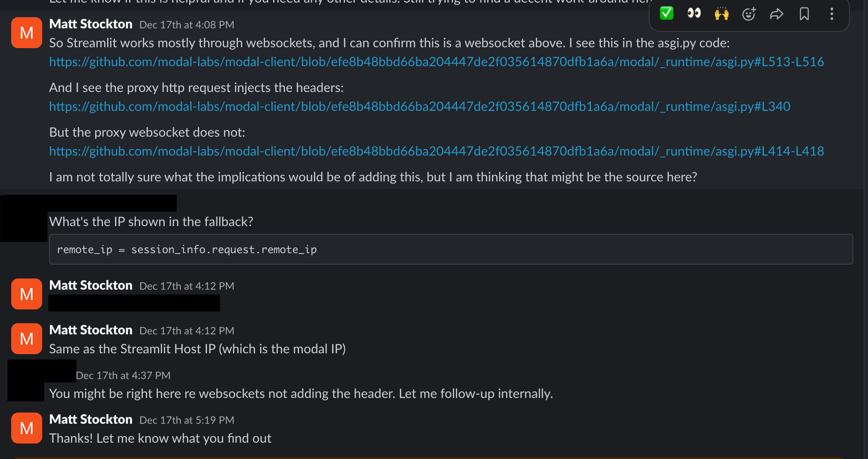This screenshot has width=868, height=459.
Task: Open the add reaction emoji picker
Action: [x=749, y=14]
